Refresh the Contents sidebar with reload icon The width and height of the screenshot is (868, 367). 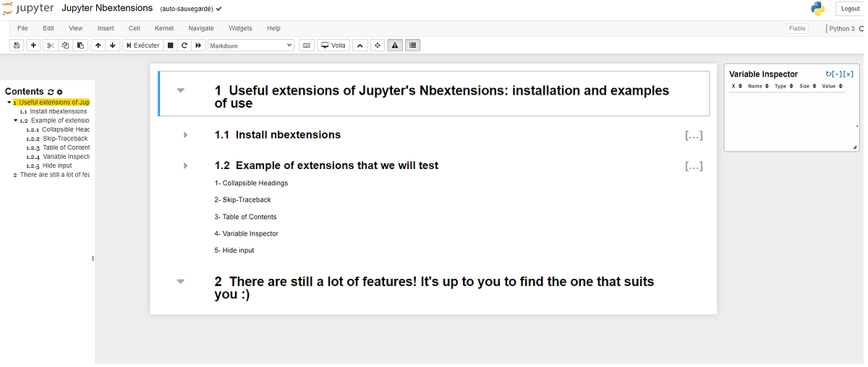[x=51, y=92]
